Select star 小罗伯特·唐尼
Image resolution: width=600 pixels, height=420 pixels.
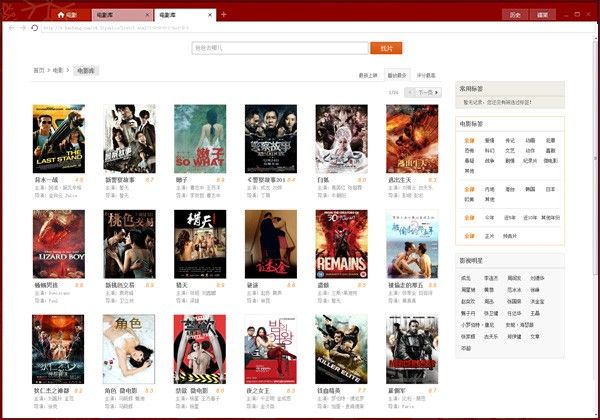point(478,325)
